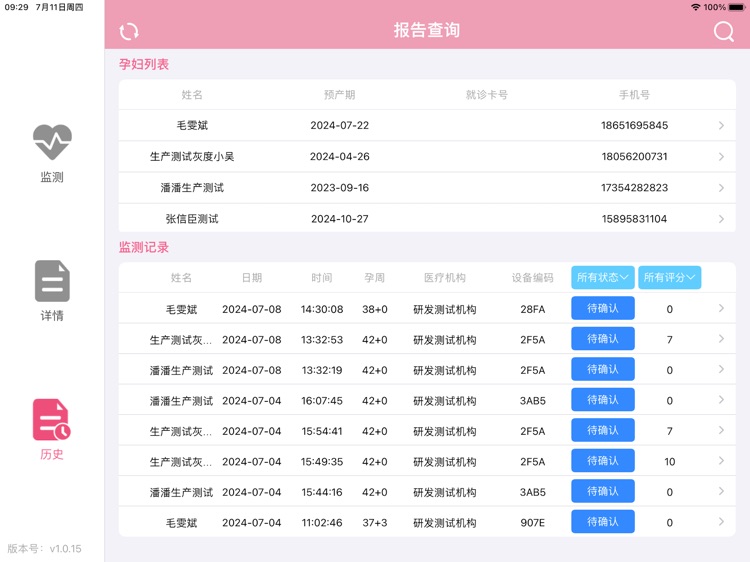The width and height of the screenshot is (750, 562).
Task: Click 待确认 button for 13:32:53 record
Action: tap(603, 339)
